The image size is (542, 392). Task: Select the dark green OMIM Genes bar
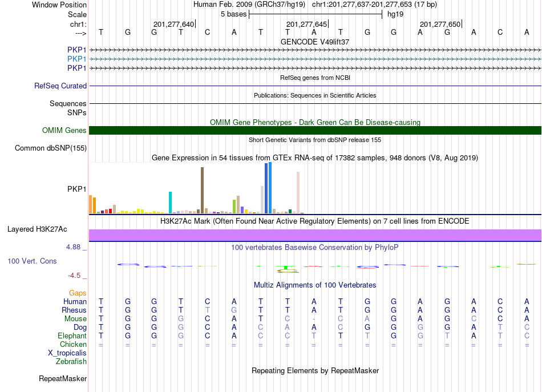click(x=315, y=130)
